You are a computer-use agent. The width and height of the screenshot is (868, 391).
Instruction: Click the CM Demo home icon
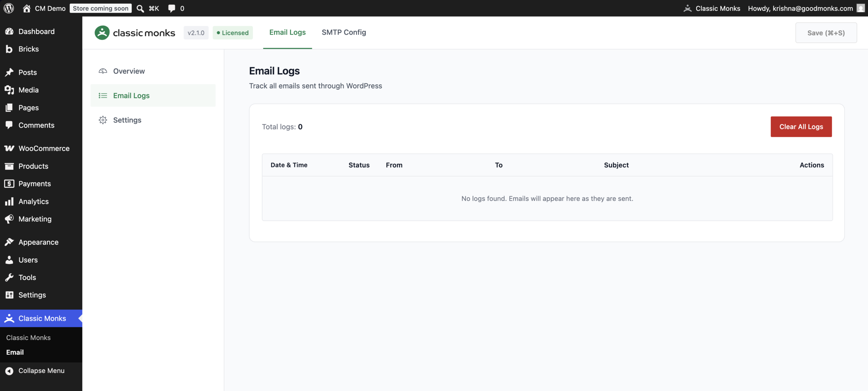pyautogui.click(x=26, y=8)
